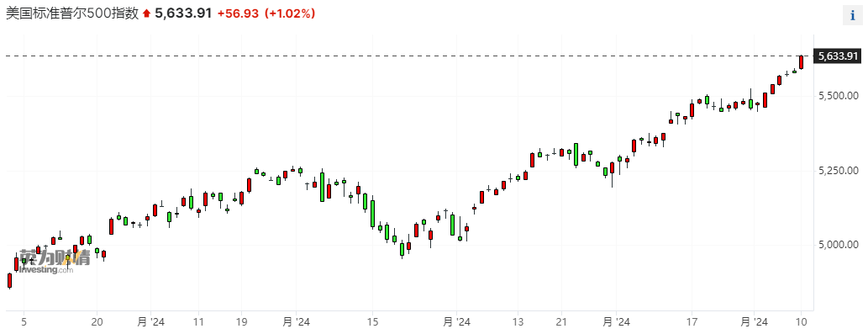
Task: Click the date label 15 on time axis
Action: [372, 321]
